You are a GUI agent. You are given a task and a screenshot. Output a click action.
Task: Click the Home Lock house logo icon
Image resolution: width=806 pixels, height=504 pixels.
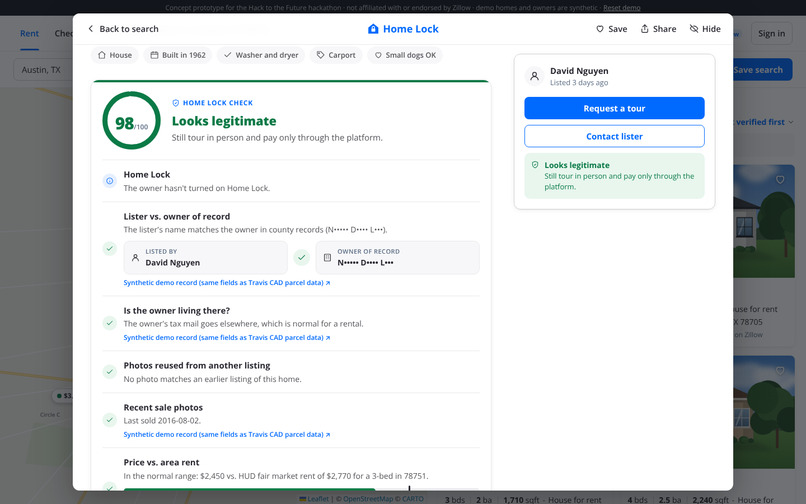[373, 29]
